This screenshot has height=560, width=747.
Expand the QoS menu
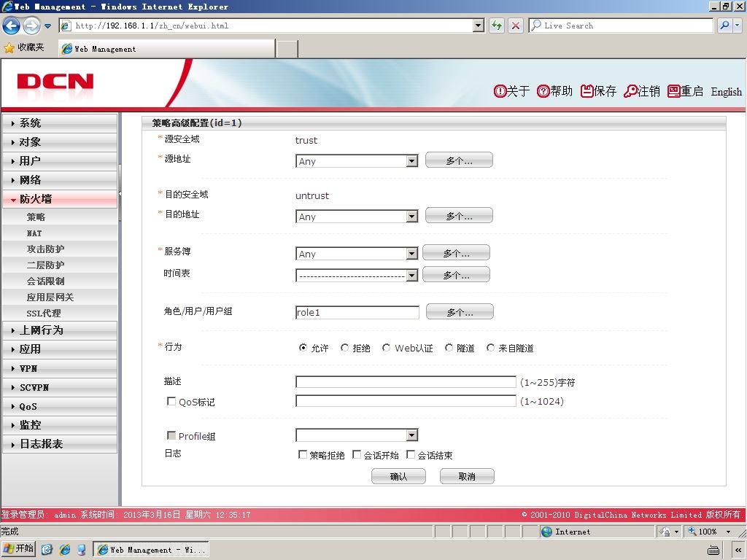point(60,406)
